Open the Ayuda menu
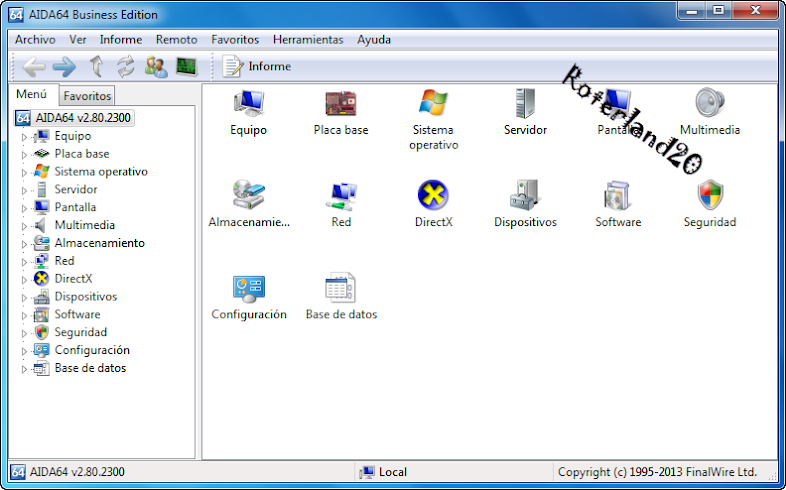The height and width of the screenshot is (490, 786). click(374, 40)
